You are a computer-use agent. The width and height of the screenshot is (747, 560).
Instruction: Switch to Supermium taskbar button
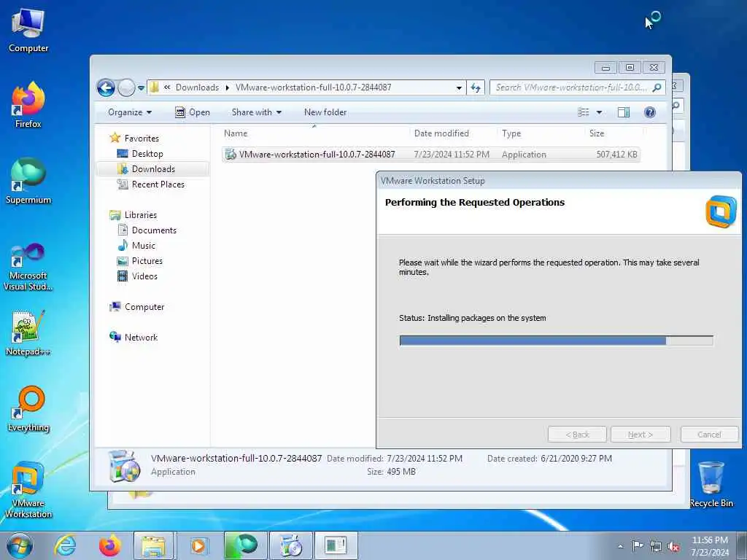(246, 545)
